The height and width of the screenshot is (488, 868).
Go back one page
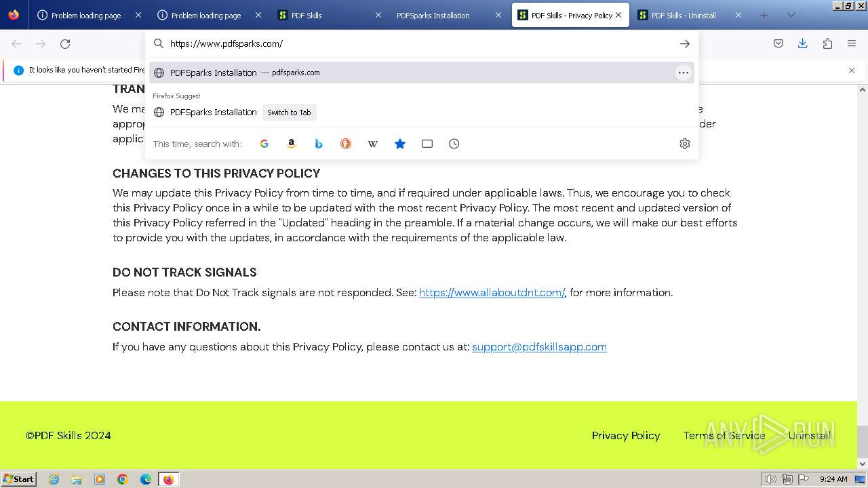pyautogui.click(x=16, y=44)
